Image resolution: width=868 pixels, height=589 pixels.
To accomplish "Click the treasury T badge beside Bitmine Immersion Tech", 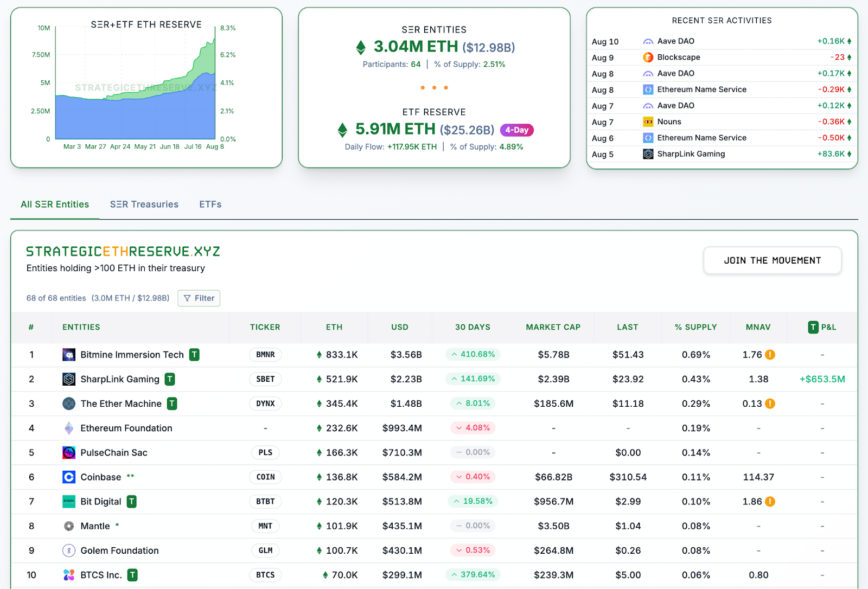I will pos(194,355).
